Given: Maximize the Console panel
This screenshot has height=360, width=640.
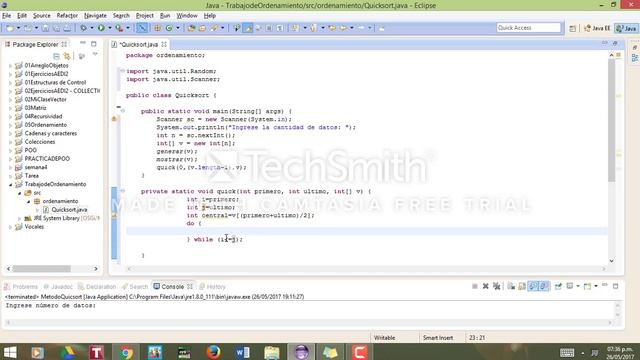Looking at the screenshot, I should pyautogui.click(x=616, y=286).
